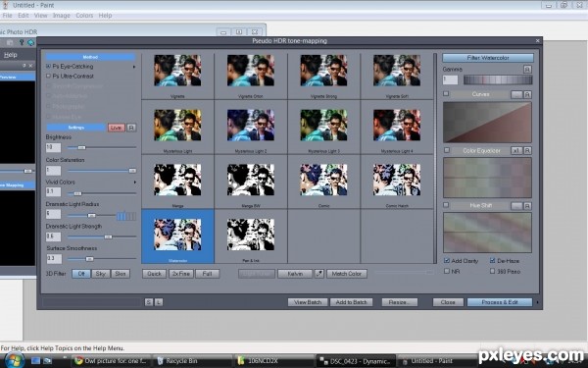Open the Image menu in Paint
Screen dimensions: 588x368
tap(62, 16)
